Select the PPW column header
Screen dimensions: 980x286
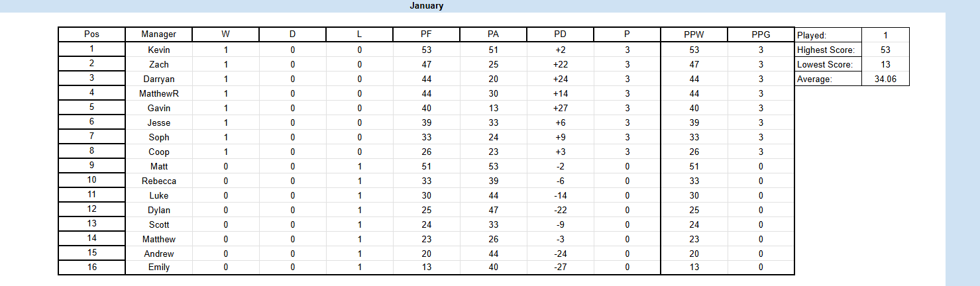point(694,34)
